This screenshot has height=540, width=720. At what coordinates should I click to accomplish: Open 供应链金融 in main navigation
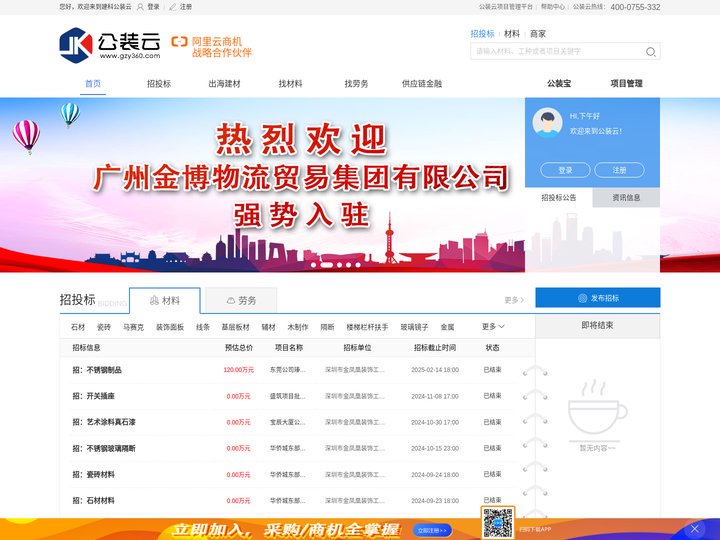click(422, 84)
